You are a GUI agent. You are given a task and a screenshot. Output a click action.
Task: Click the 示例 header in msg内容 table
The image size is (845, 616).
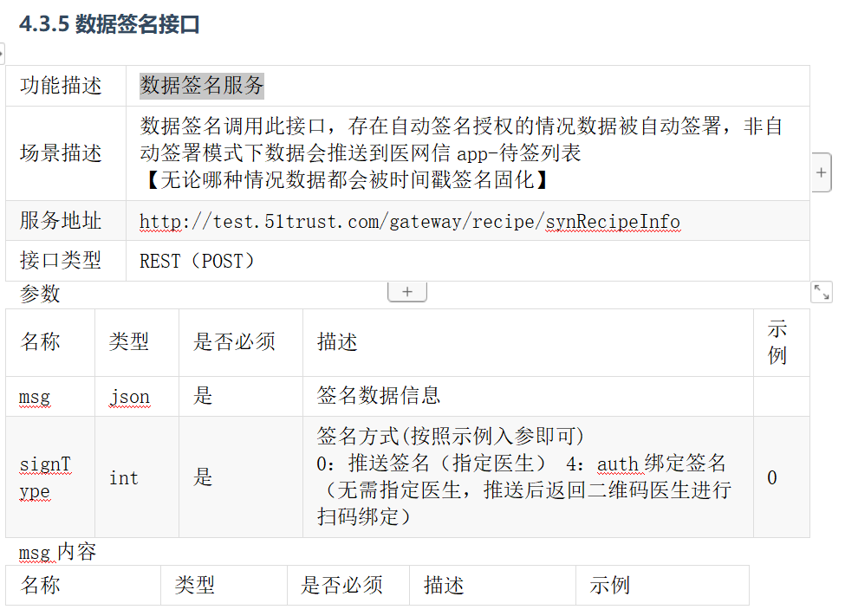[610, 585]
